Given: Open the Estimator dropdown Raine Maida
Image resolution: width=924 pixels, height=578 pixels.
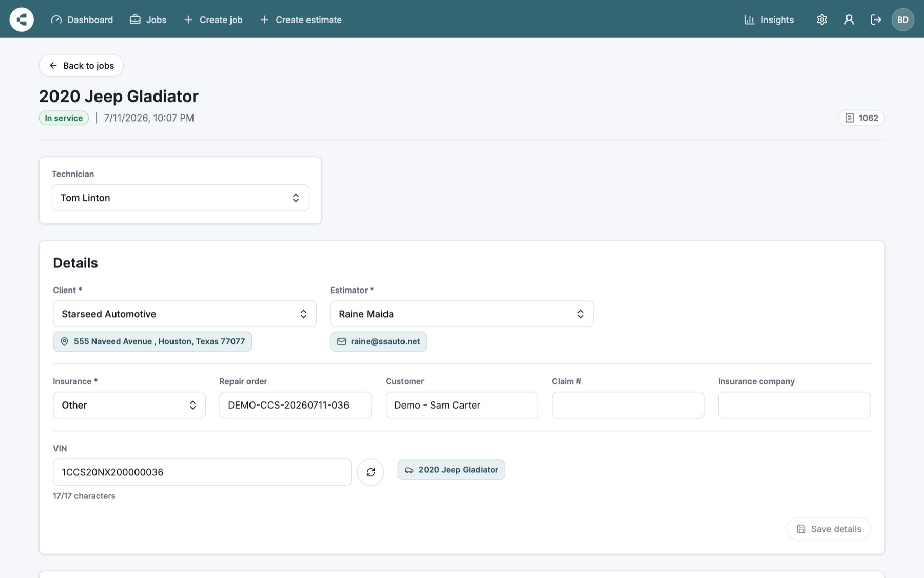Looking at the screenshot, I should point(461,314).
